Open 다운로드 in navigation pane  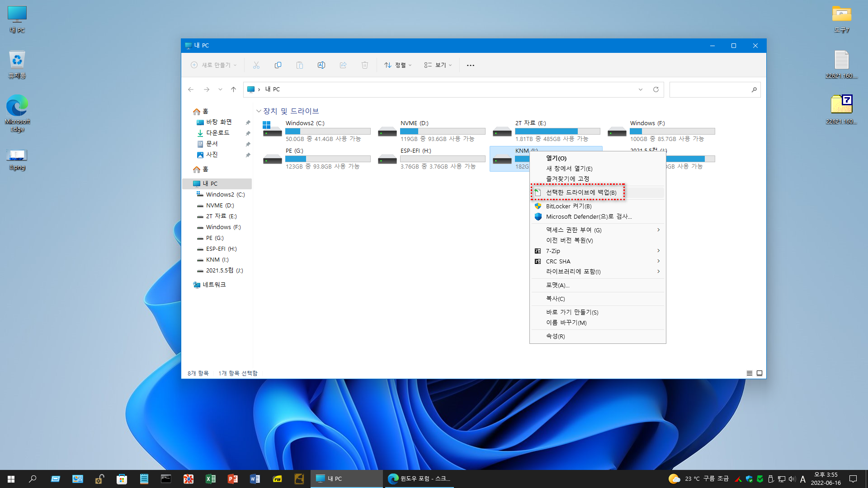pyautogui.click(x=218, y=133)
